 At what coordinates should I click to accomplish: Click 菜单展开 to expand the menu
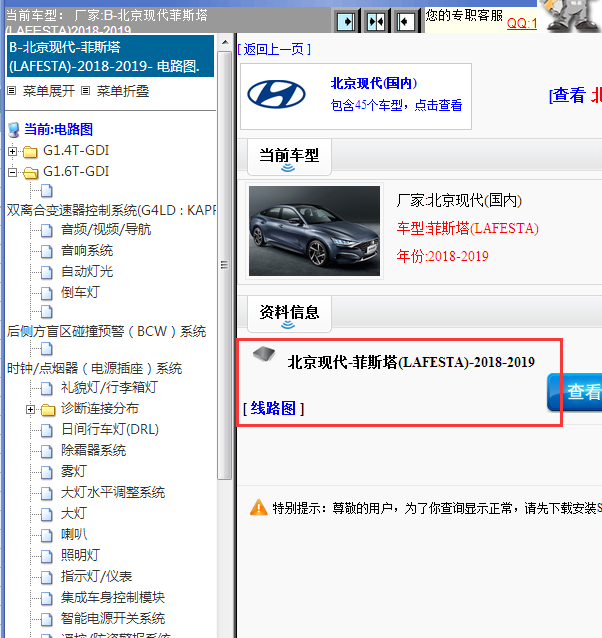click(48, 91)
